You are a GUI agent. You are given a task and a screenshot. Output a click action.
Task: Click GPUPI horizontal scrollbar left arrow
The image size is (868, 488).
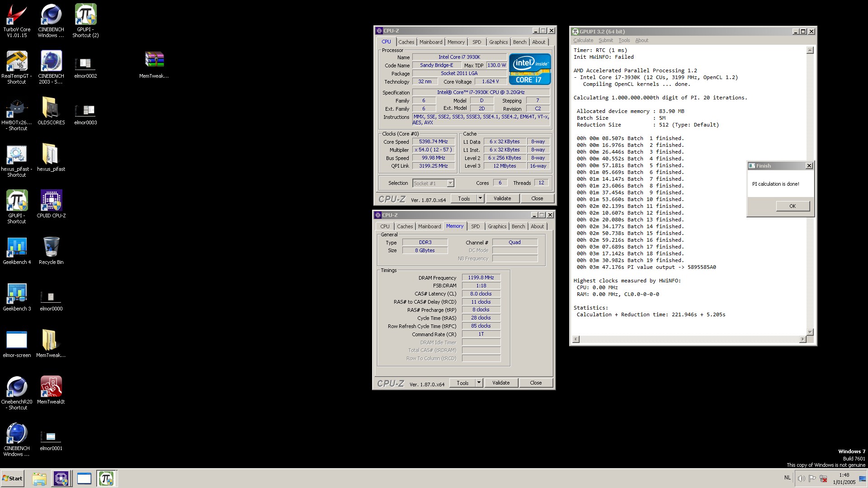point(576,339)
